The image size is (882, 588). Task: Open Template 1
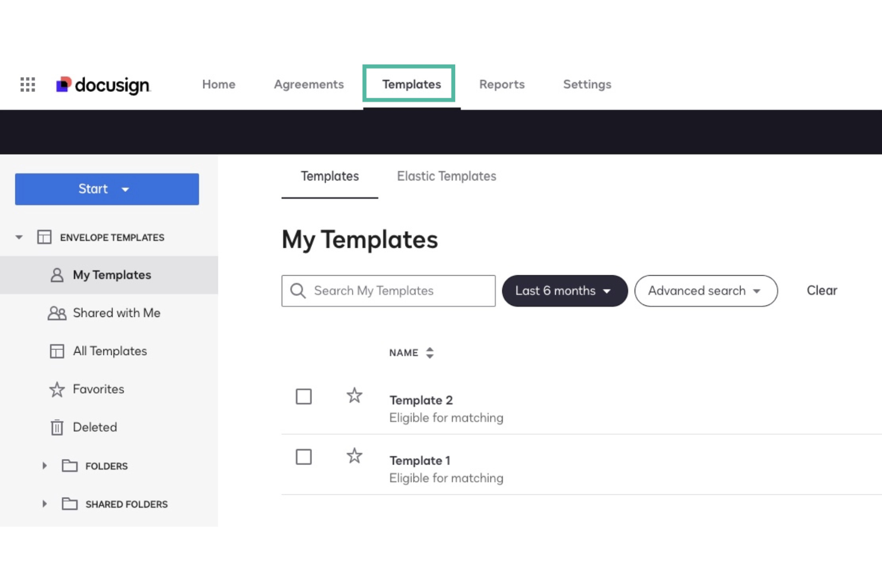coord(420,461)
